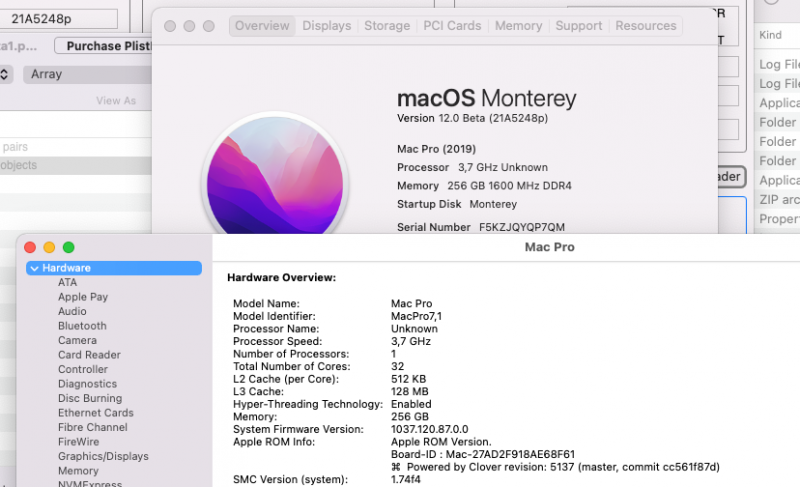Zoom the System Information window green button
Image resolution: width=800 pixels, height=487 pixels.
pyautogui.click(x=68, y=247)
